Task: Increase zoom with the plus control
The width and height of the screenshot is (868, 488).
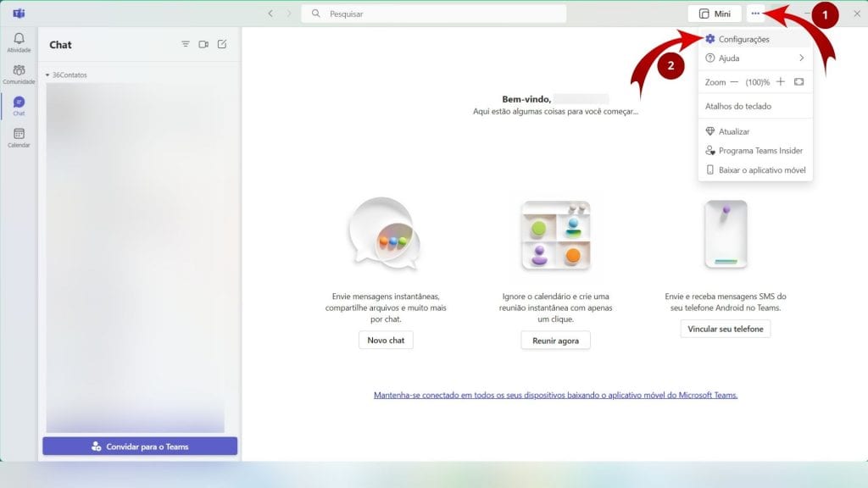Action: (780, 81)
